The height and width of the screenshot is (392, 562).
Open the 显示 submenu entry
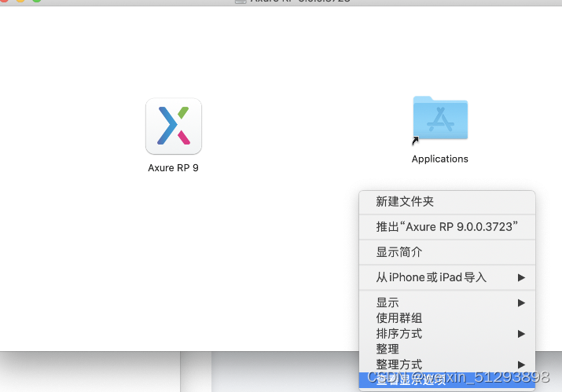pos(447,302)
